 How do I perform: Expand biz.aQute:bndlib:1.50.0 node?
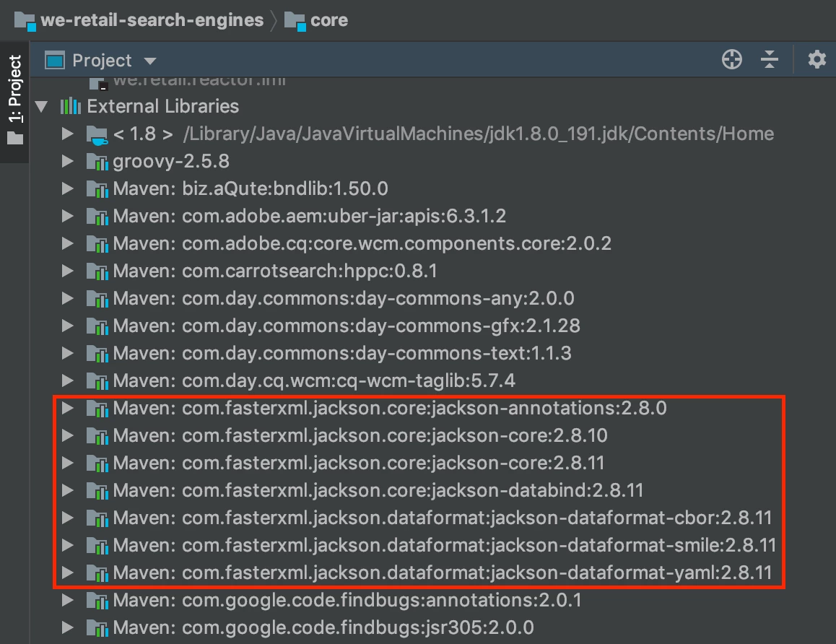pos(67,188)
